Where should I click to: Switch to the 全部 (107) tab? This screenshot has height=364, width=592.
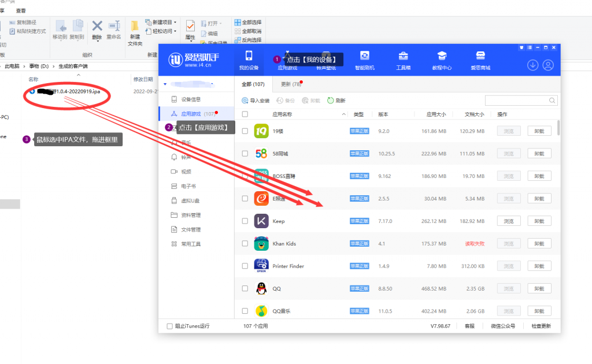click(253, 84)
